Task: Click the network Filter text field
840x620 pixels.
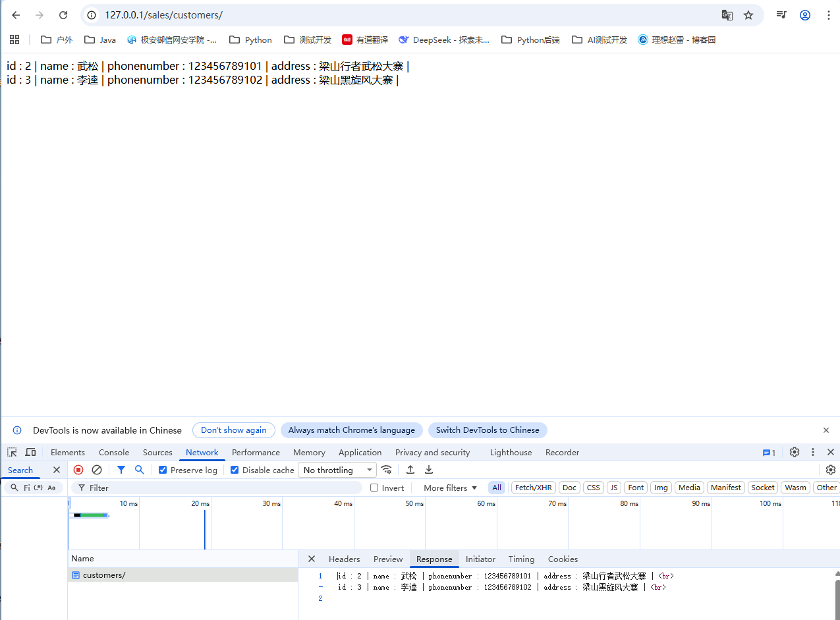Action: [x=217, y=488]
